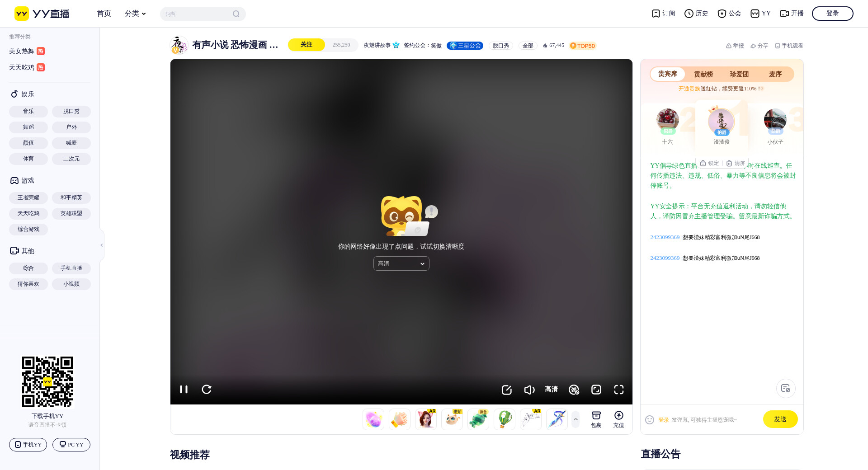The width and height of the screenshot is (868, 470).
Task: Switch to the 贡献榜 tab
Action: (703, 74)
